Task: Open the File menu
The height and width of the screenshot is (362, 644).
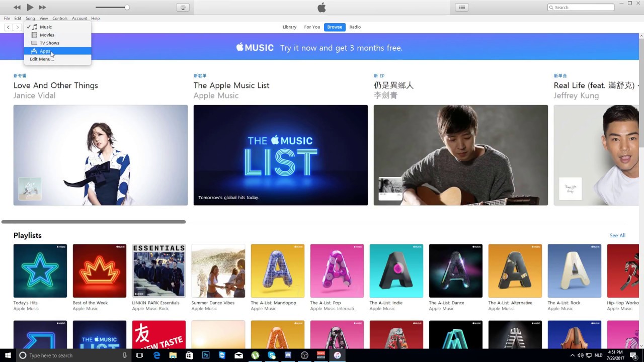Action: 7,18
